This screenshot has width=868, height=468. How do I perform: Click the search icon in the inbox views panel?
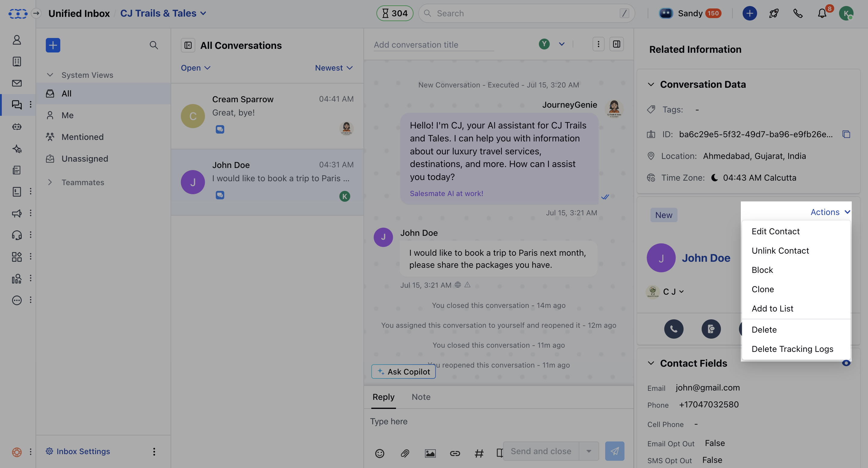tap(154, 45)
